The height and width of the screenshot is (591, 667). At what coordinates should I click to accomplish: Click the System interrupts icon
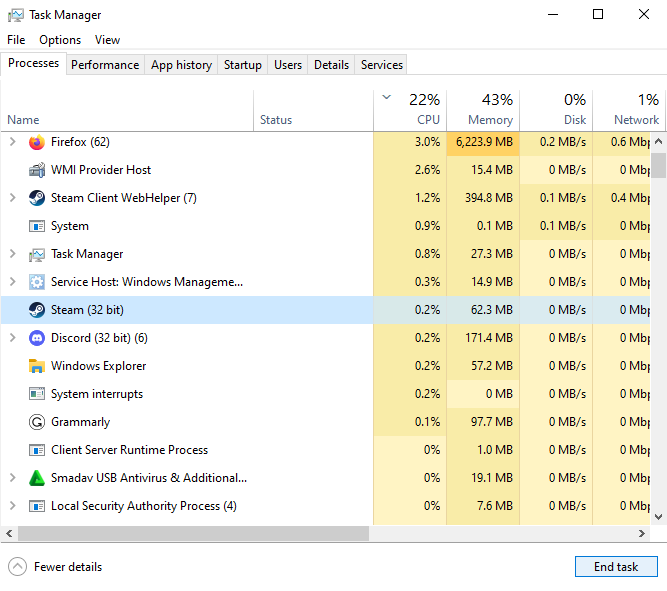tap(37, 394)
